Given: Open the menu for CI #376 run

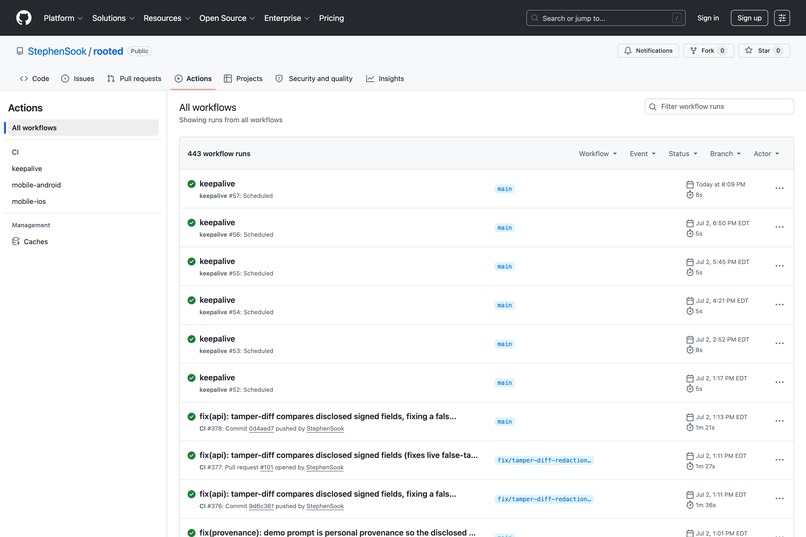Looking at the screenshot, I should point(779,498).
